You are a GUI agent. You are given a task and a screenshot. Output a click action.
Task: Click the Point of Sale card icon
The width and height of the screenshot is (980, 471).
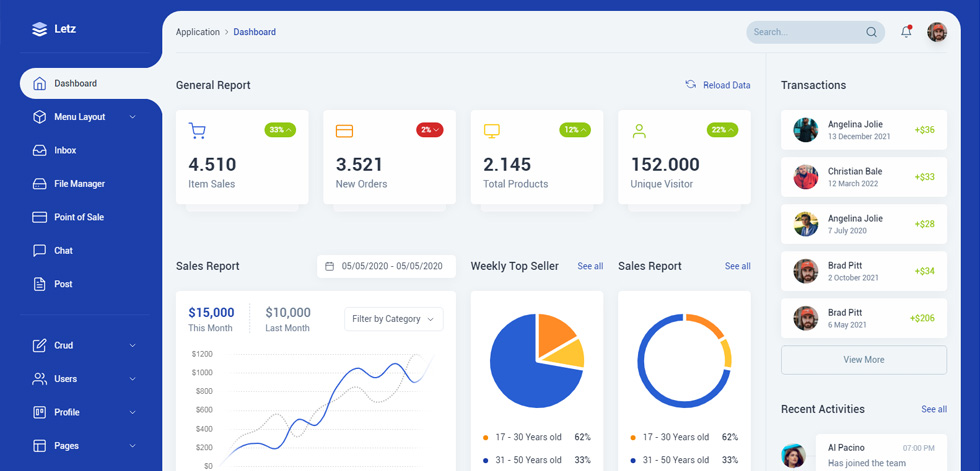(39, 217)
